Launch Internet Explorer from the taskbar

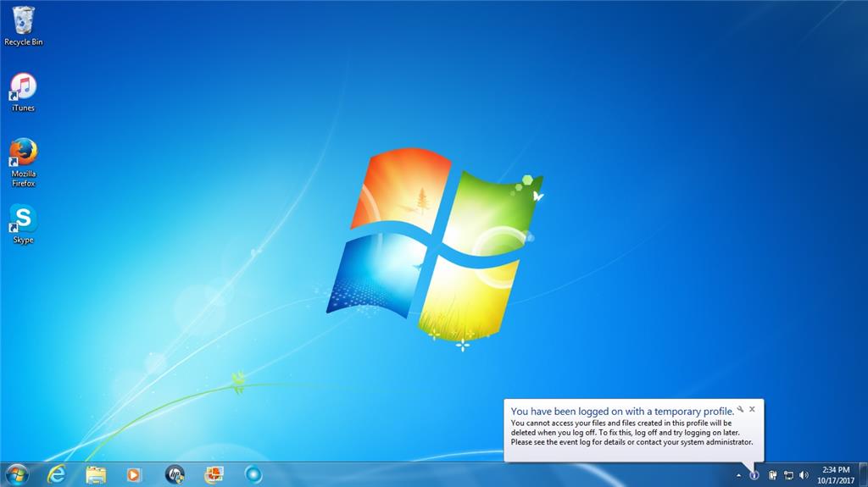point(56,475)
